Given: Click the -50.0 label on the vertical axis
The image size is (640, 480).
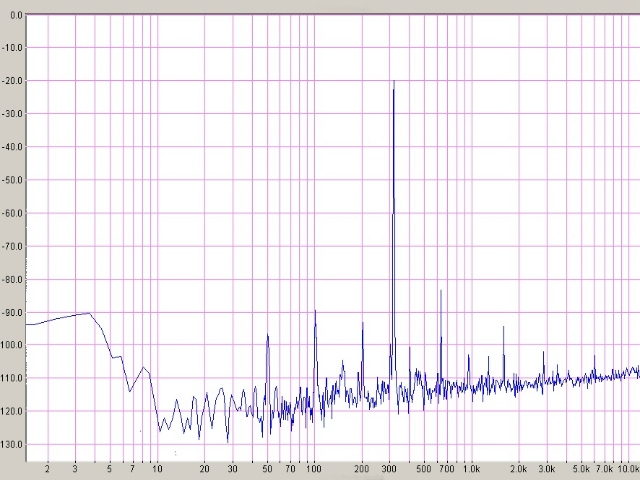Looking at the screenshot, I should [x=13, y=180].
